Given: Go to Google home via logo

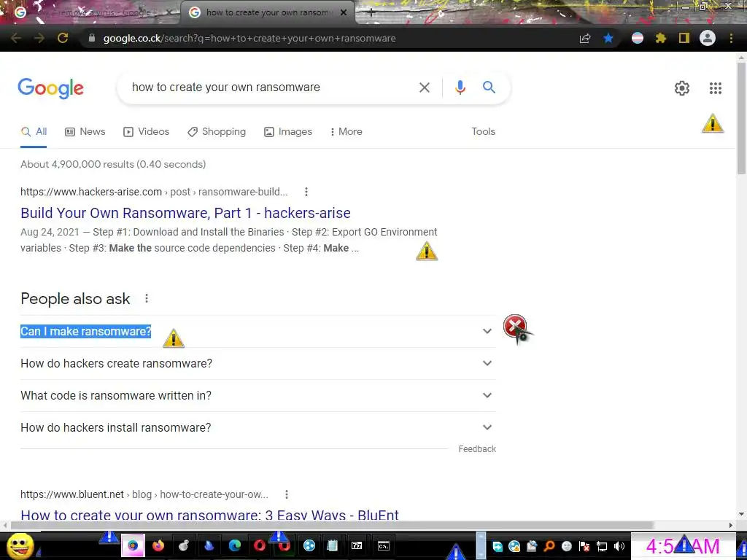Looking at the screenshot, I should pos(51,88).
